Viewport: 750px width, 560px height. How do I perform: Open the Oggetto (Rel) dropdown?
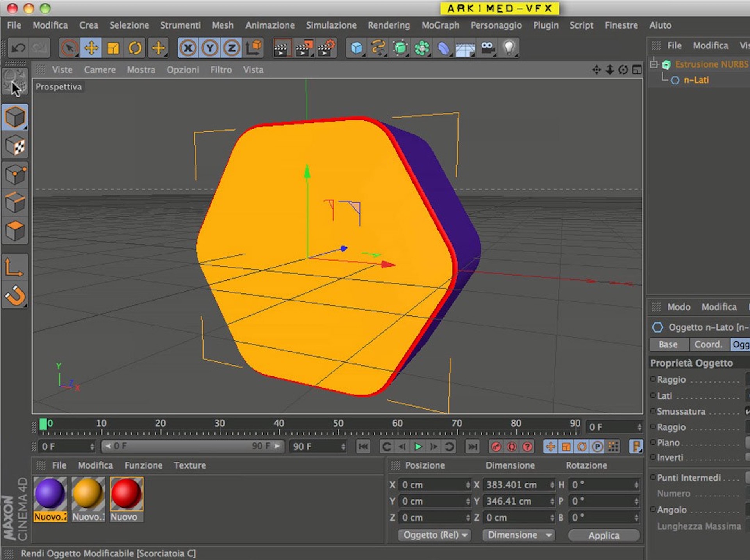pyautogui.click(x=434, y=535)
